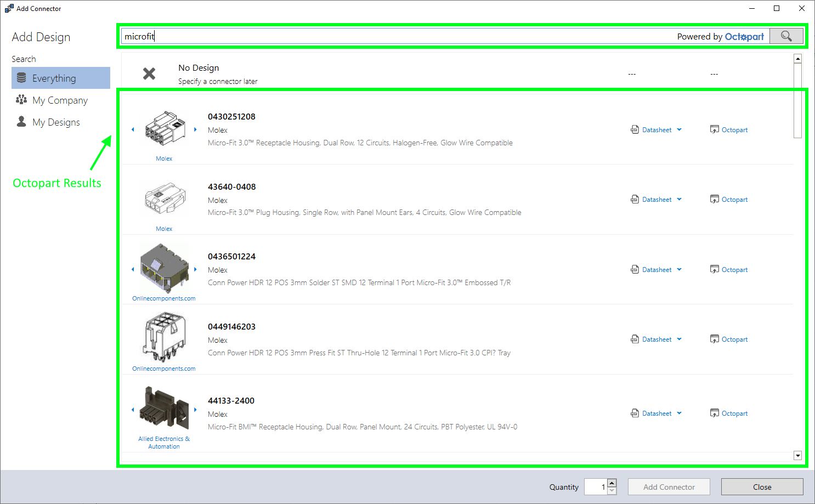The image size is (815, 504).
Task: Expand Datasheet dropdown arrow for 44133-2400
Action: (x=679, y=413)
